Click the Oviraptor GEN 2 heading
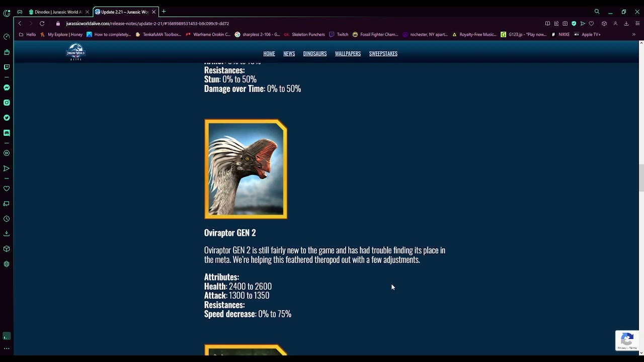This screenshot has width=644, height=362. 230,233
